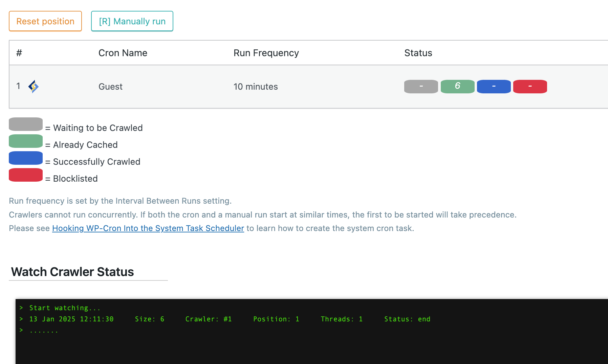
Task: Click the crawler log line with Status: end
Action: click(230, 319)
